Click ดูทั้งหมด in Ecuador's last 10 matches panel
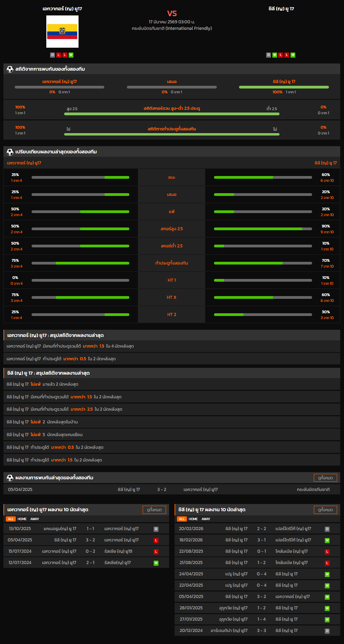 154,510
